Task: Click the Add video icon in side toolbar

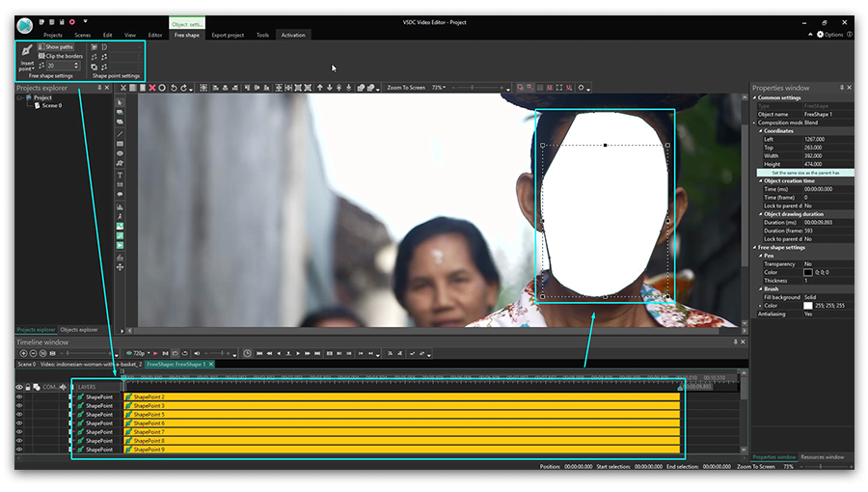Action: coord(120,245)
